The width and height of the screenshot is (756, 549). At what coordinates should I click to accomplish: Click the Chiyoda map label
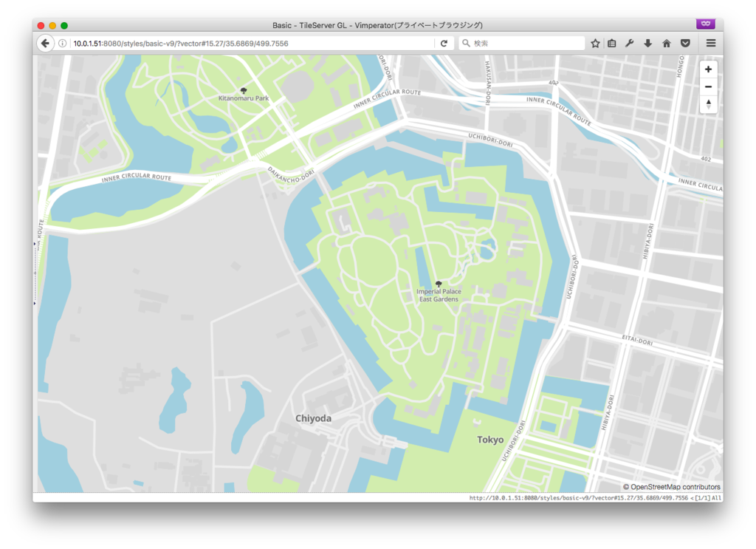(313, 418)
